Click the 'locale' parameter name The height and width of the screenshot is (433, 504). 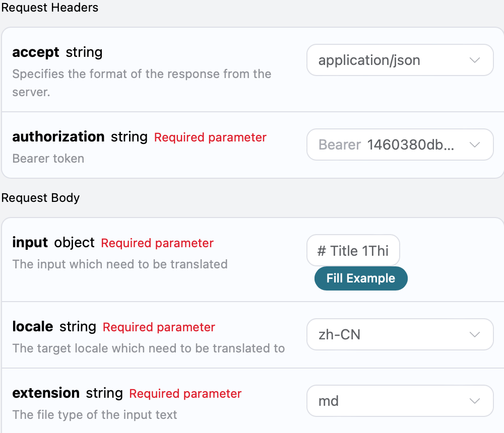coord(32,327)
